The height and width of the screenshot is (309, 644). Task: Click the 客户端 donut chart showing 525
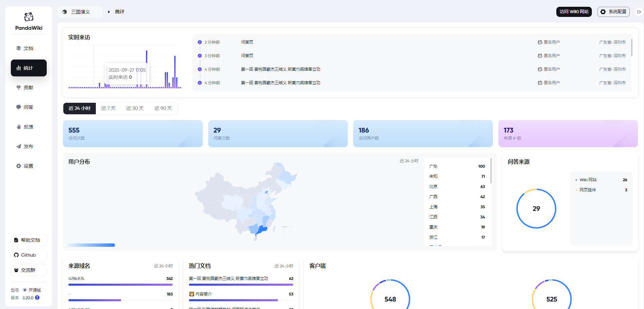[x=552, y=294]
